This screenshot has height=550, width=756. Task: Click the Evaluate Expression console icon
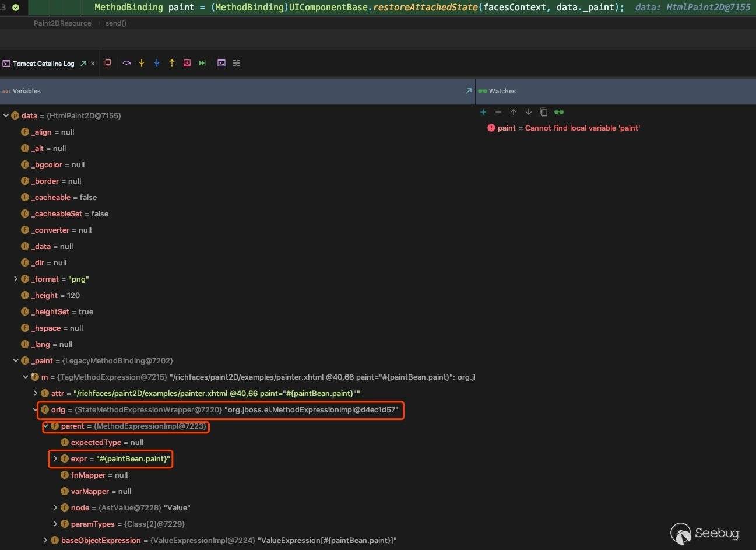coord(221,63)
